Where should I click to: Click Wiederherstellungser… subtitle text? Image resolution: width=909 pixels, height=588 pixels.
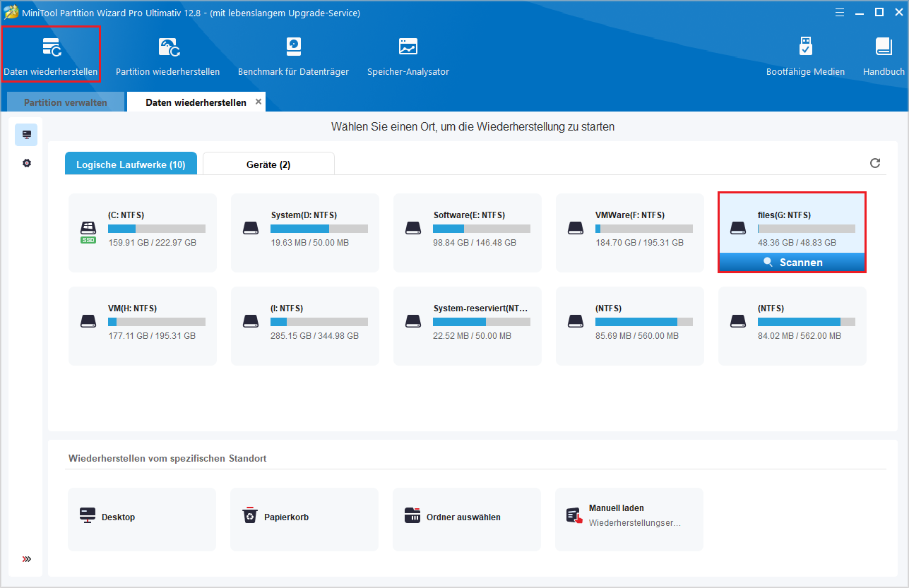click(x=634, y=524)
